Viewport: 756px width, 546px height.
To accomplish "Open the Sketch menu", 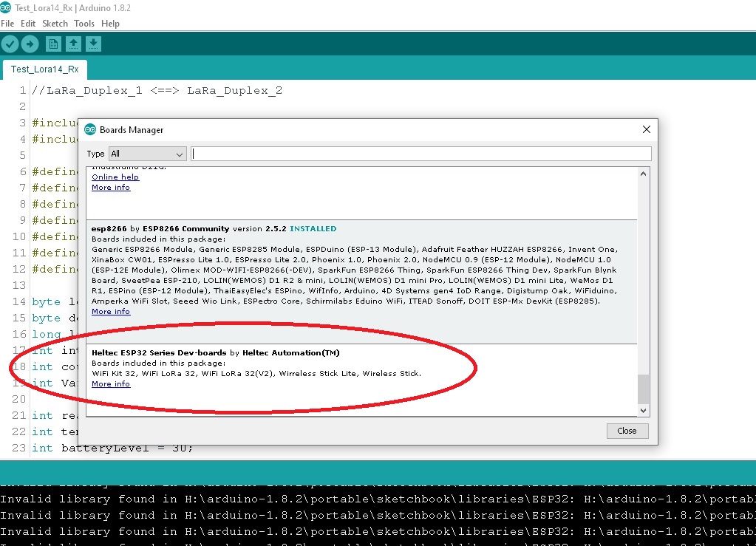I will click(x=55, y=24).
